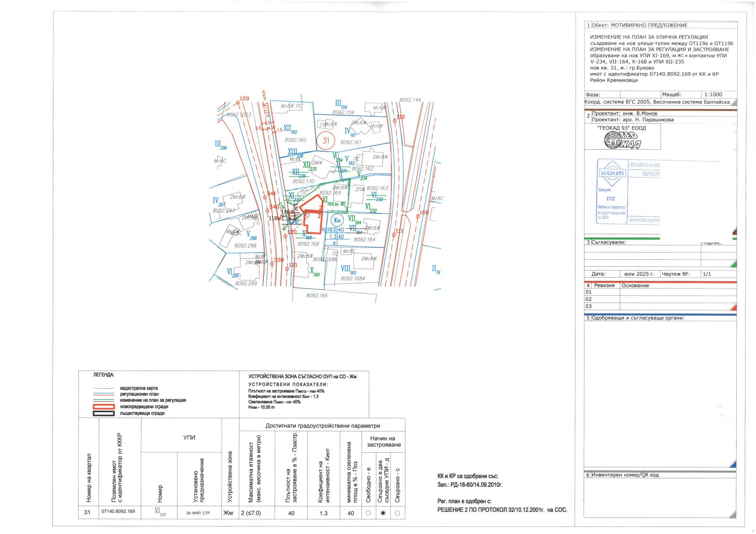This screenshot has height=534, width=756.
Task: Click the red survey point circle 129
Action: (238, 101)
